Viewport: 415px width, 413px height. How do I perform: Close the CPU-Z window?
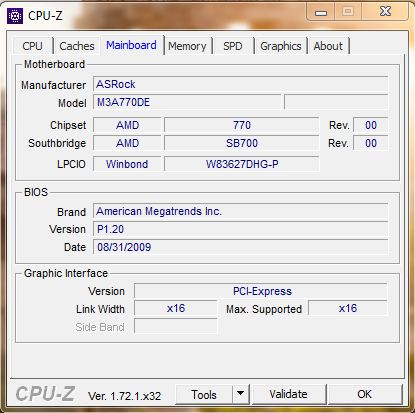(x=385, y=12)
